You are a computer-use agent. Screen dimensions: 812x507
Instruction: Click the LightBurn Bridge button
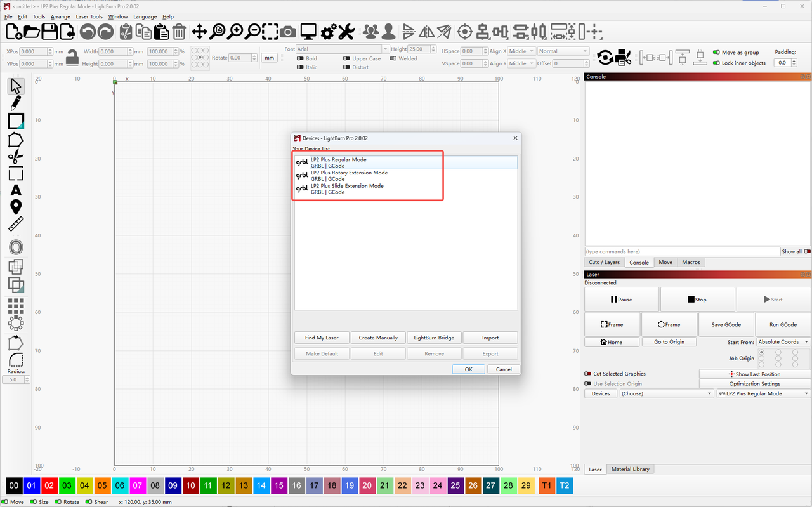pyautogui.click(x=434, y=338)
